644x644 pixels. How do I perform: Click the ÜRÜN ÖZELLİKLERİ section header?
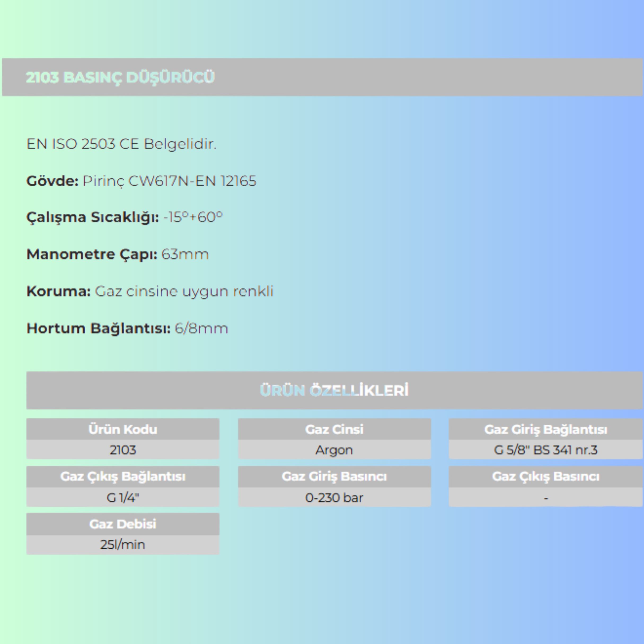click(x=334, y=390)
